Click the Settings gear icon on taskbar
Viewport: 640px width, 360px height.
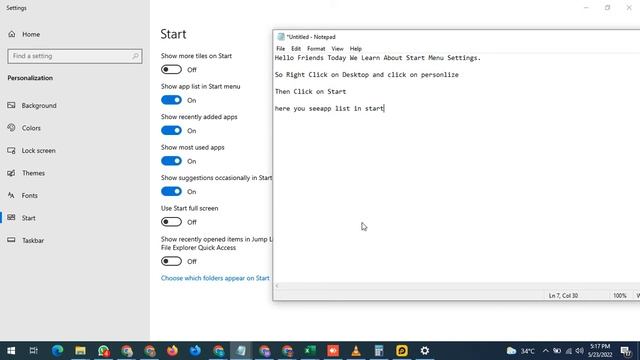click(425, 351)
